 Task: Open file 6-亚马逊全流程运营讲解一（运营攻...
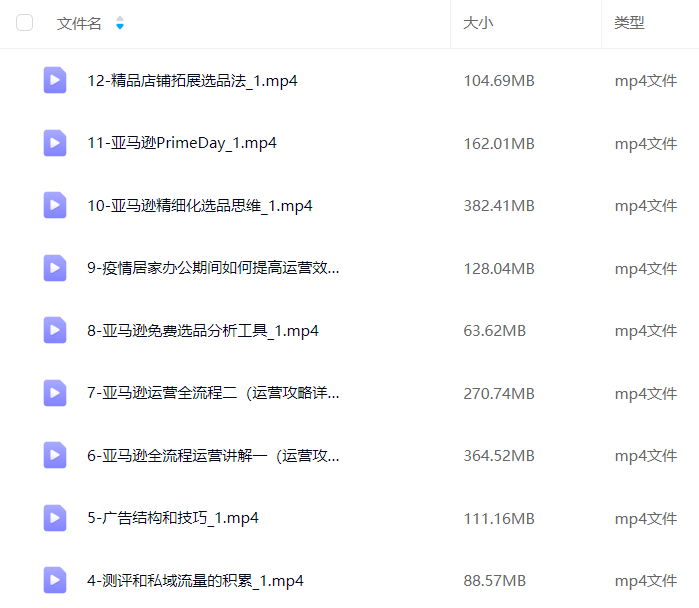[213, 456]
